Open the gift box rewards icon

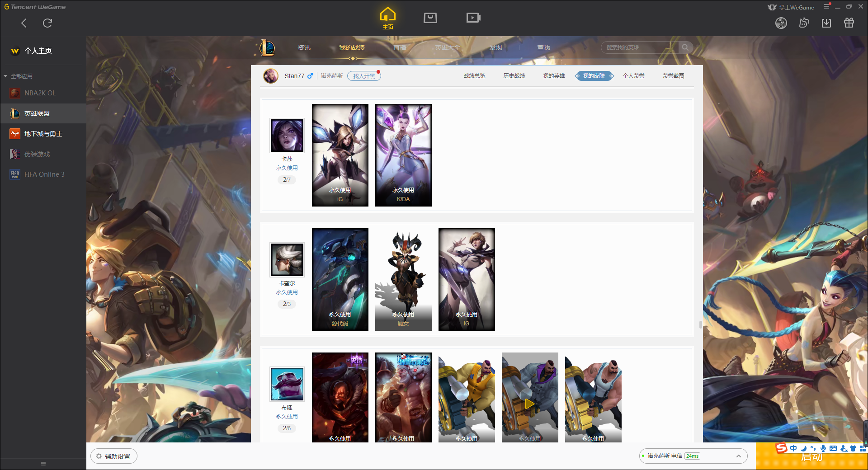[849, 23]
